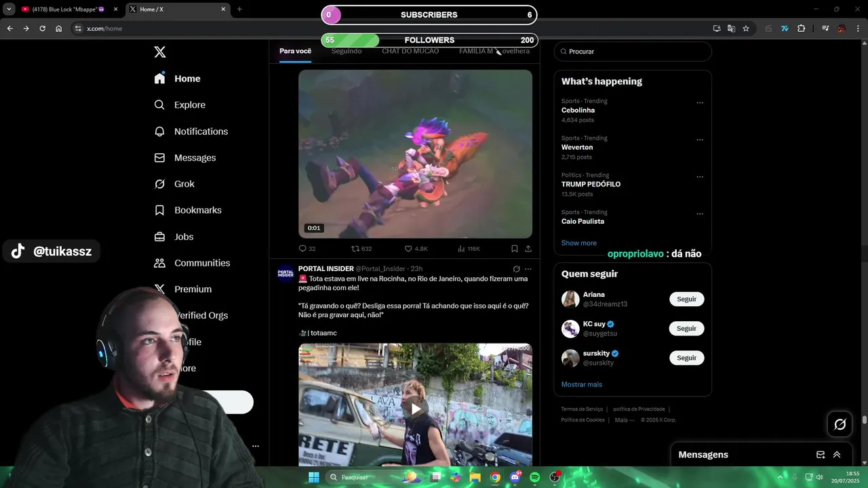868x488 pixels.
Task: Open Bookmarks in the sidebar
Action: click(188, 210)
